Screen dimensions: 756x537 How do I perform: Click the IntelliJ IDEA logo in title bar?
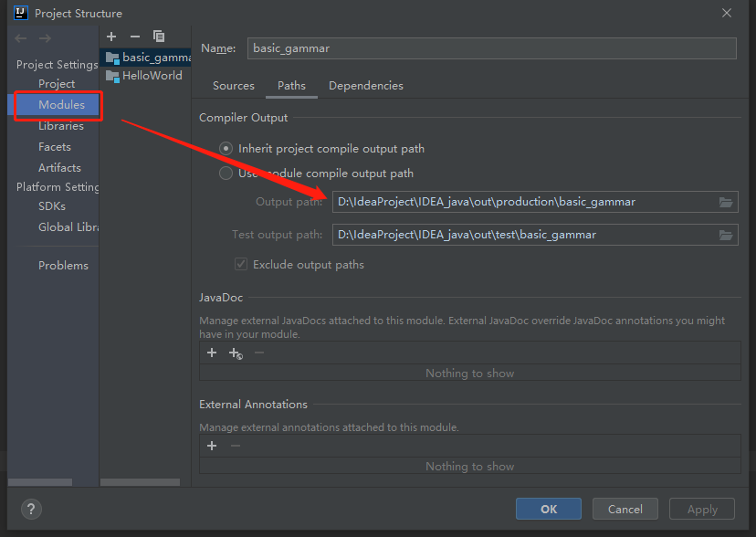pyautogui.click(x=21, y=13)
